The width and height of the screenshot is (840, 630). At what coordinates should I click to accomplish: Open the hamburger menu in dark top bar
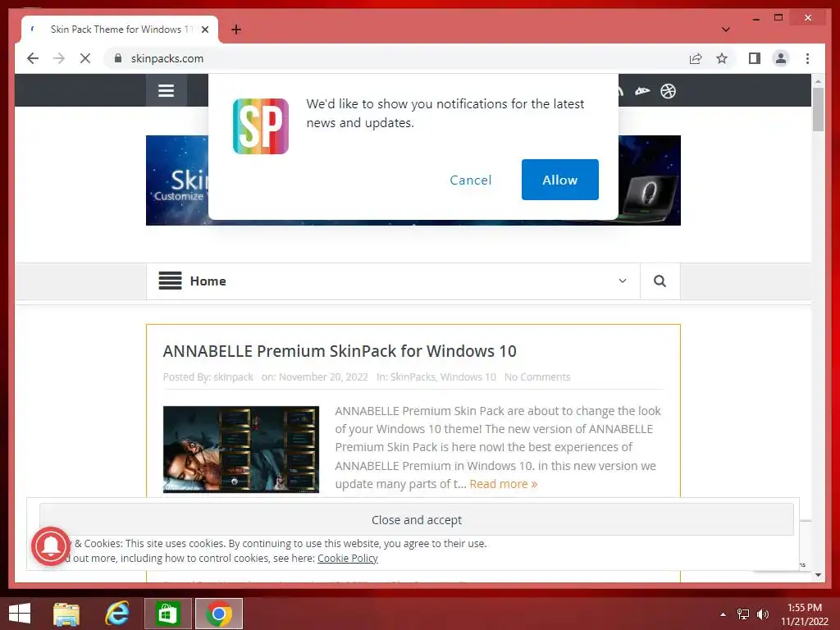click(166, 90)
